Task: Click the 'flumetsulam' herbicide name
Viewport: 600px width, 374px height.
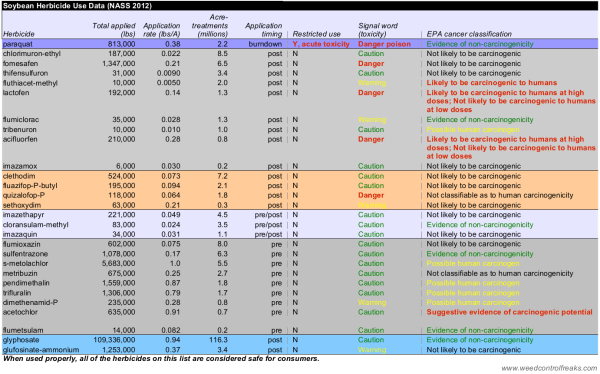Action: pos(23,330)
